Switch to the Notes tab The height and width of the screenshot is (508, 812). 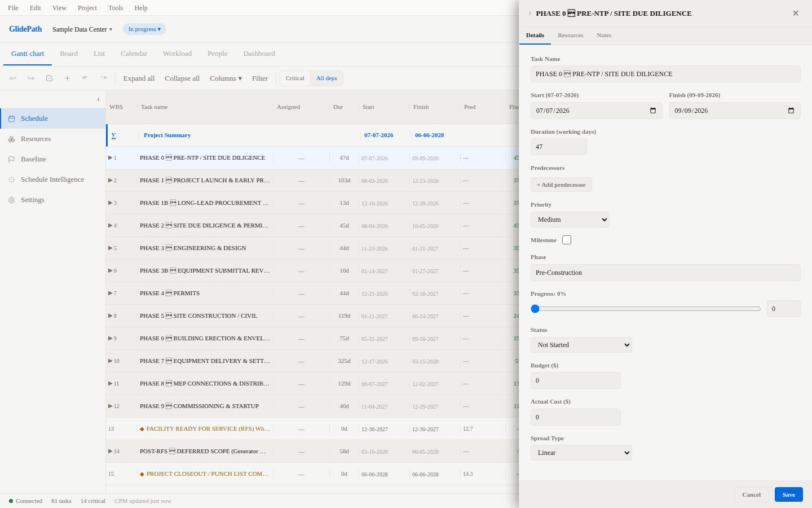click(604, 35)
